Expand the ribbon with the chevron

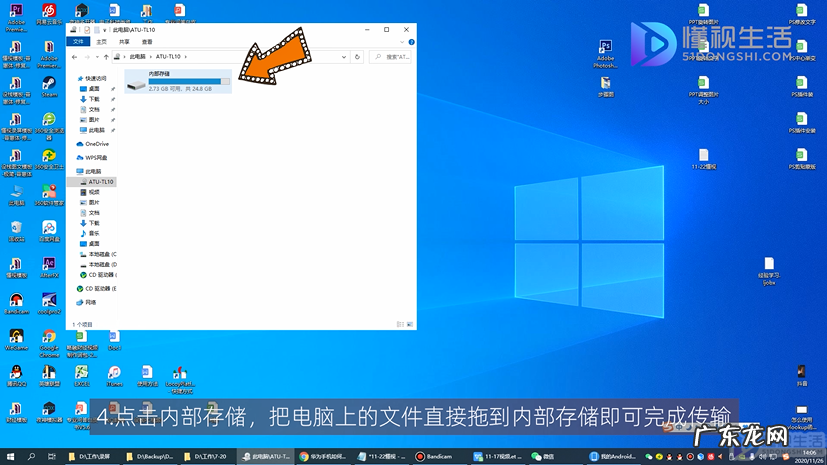[x=402, y=42]
